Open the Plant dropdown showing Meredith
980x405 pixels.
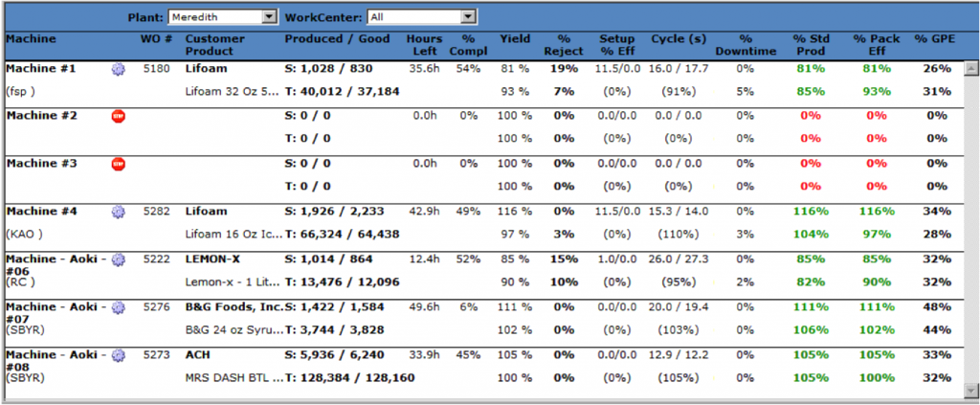point(222,17)
